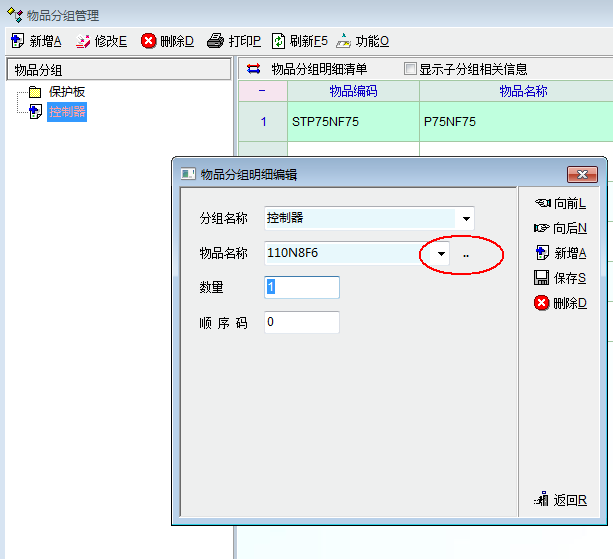Click the 物品编码 column header

point(353,91)
